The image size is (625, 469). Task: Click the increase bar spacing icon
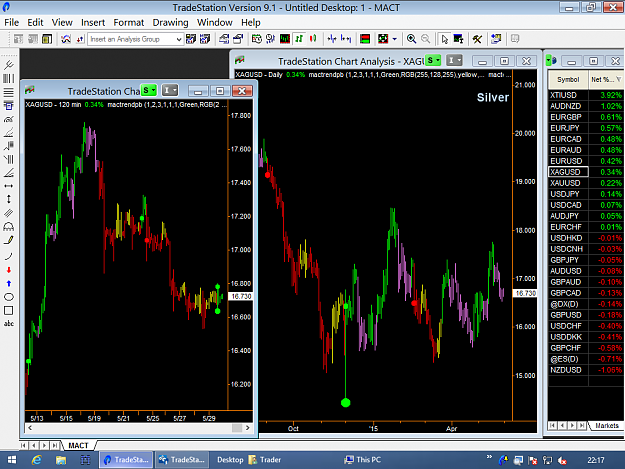(x=346, y=39)
